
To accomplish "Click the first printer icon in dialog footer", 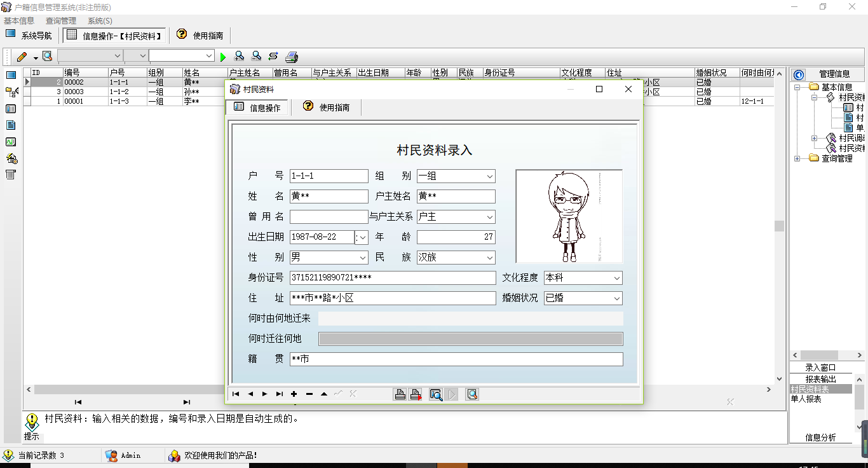I will (400, 394).
